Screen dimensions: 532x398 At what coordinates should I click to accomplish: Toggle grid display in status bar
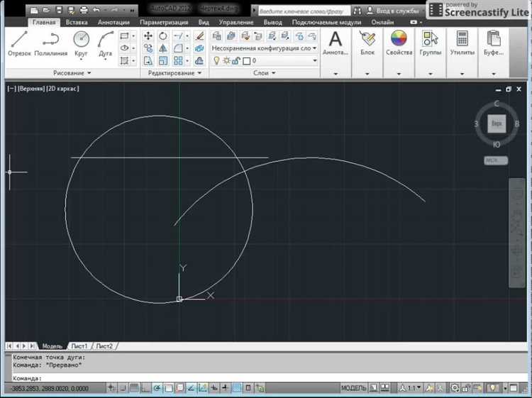coord(133,388)
